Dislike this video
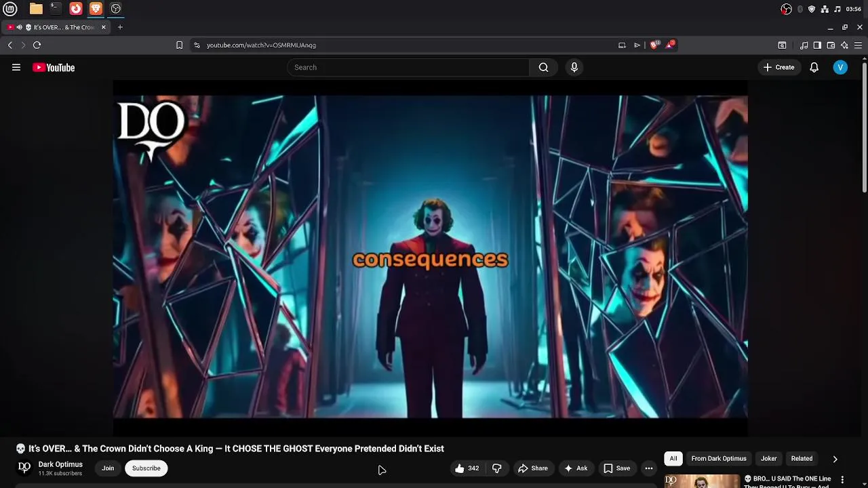The height and width of the screenshot is (488, 868). (496, 468)
